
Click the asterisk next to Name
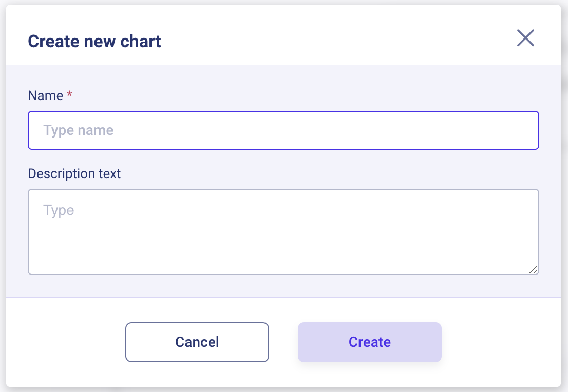69,95
